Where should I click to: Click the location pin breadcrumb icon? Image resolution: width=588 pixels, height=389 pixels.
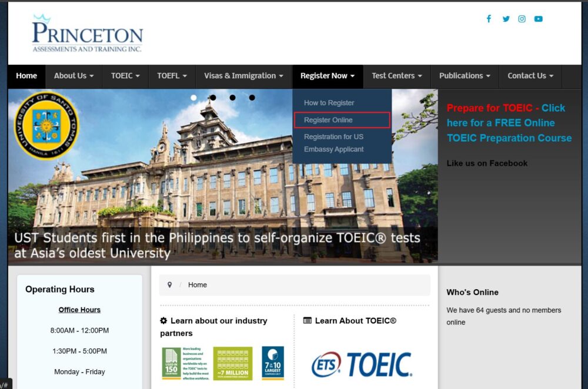point(170,285)
